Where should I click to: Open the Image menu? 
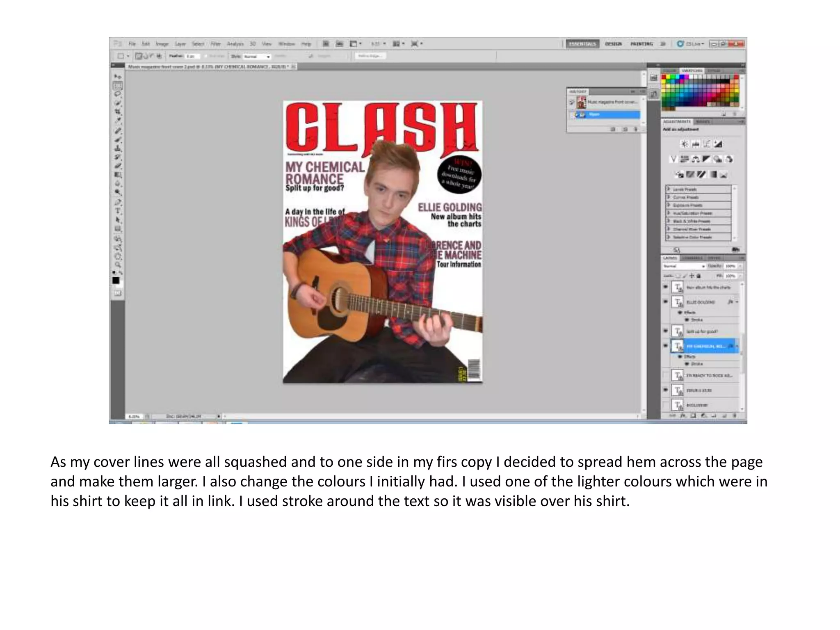tap(162, 43)
